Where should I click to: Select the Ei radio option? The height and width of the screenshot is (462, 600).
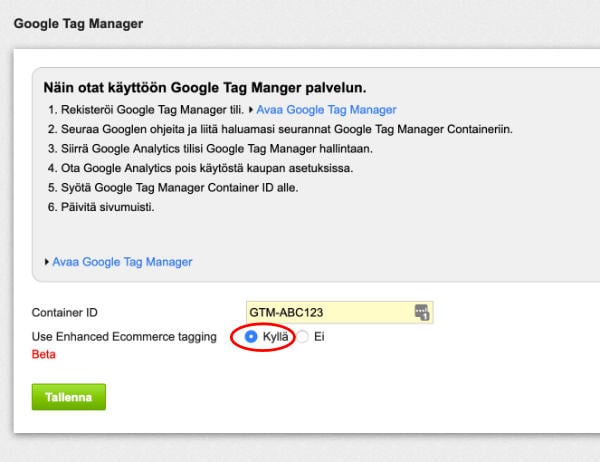[302, 336]
